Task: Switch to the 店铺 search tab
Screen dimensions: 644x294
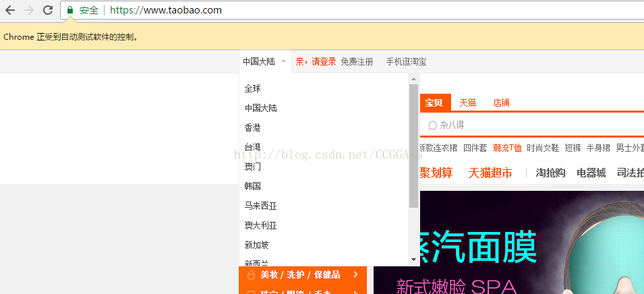Action: pyautogui.click(x=501, y=102)
